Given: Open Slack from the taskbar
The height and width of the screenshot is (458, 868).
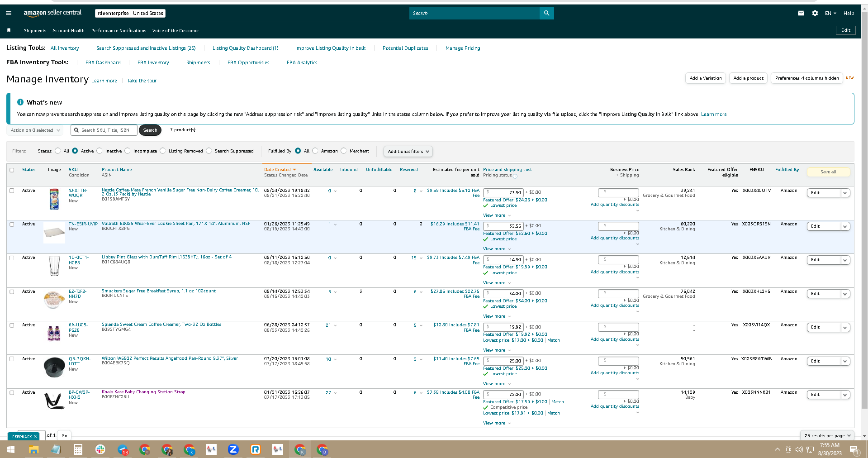Looking at the screenshot, I should click(x=100, y=449).
